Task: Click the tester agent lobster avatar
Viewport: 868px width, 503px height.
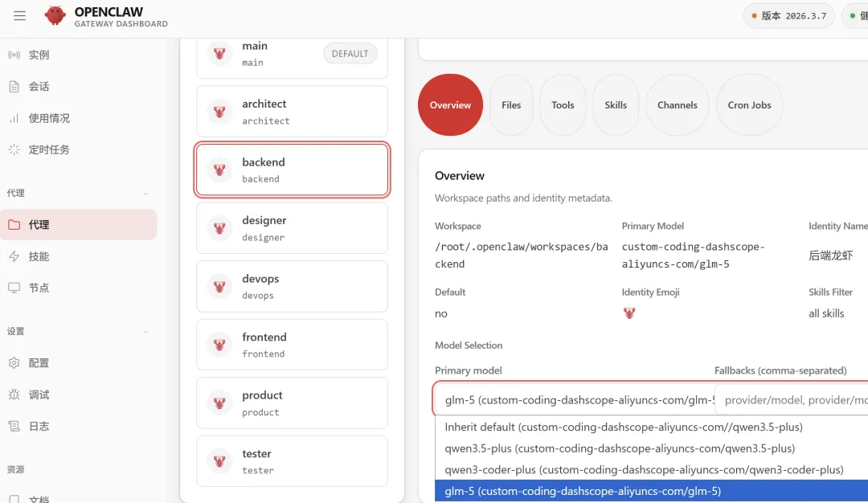Action: [219, 461]
